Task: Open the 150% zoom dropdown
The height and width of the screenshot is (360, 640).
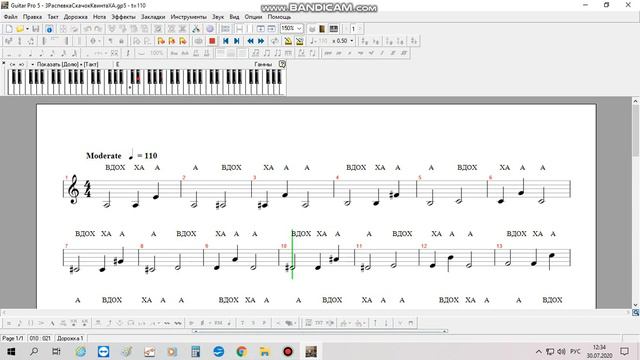Action: (x=299, y=29)
